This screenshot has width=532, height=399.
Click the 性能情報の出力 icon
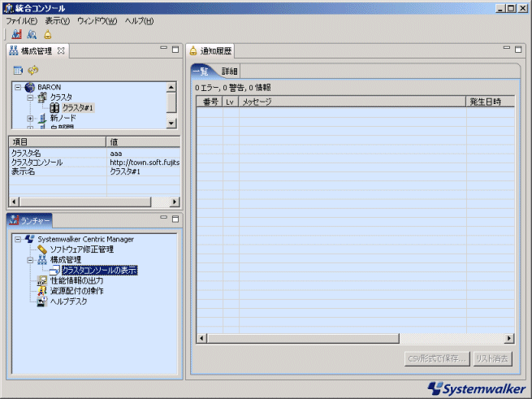(42, 280)
